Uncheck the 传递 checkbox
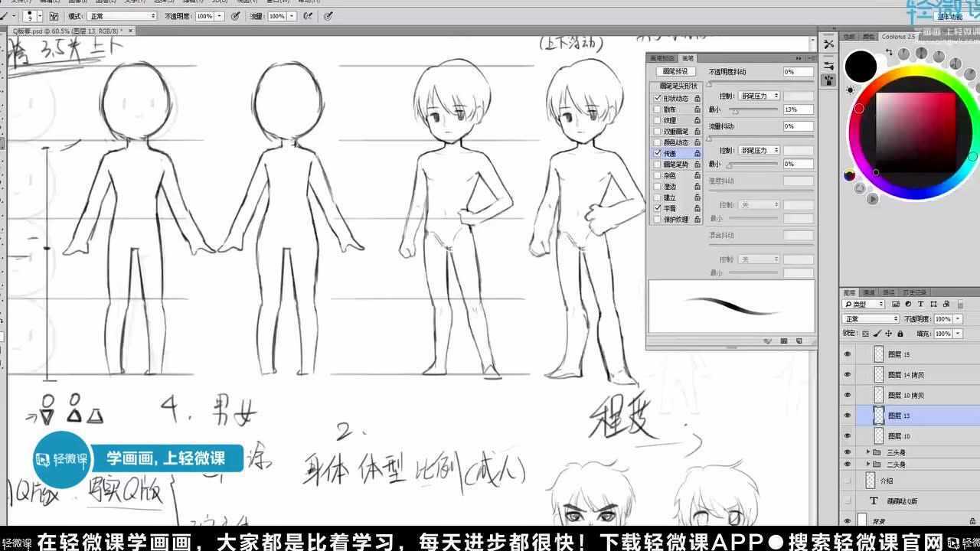Viewport: 980px width, 551px height. pyautogui.click(x=657, y=153)
